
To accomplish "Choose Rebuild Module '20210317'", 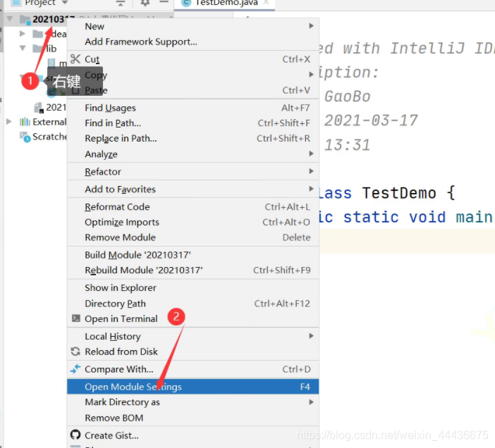I will point(193,270).
